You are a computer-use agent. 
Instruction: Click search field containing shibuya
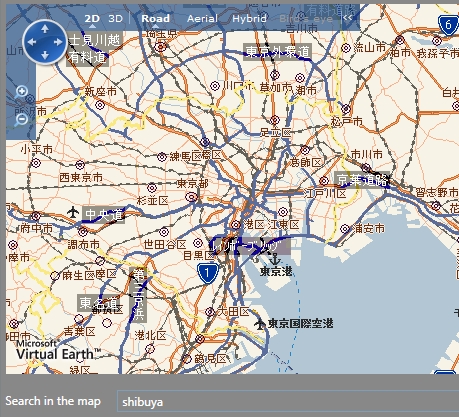point(288,401)
